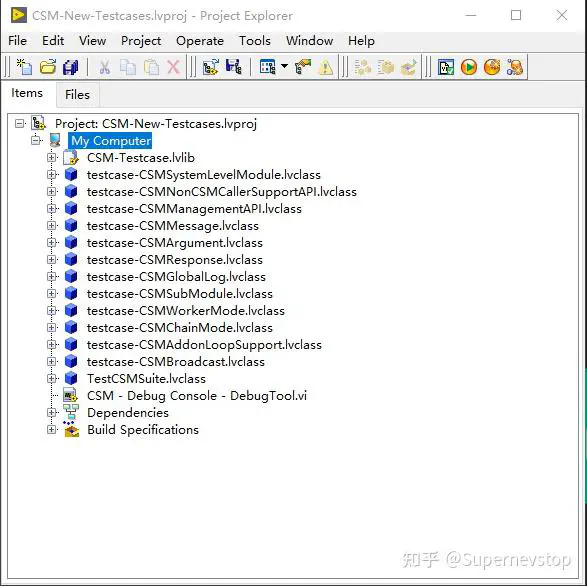The height and width of the screenshot is (586, 587).
Task: Select testcase-CSMWorkerMode.lvclass item
Action: 186,310
